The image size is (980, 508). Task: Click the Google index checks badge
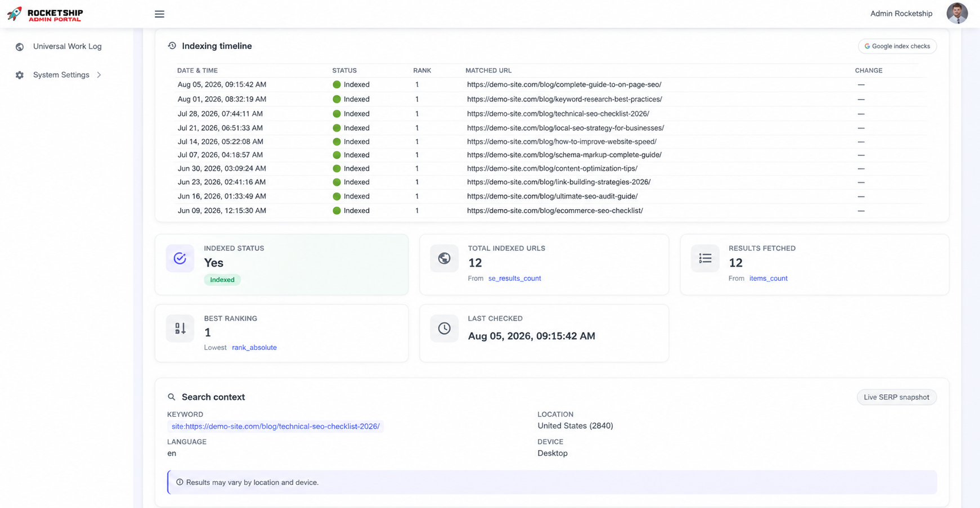click(897, 46)
